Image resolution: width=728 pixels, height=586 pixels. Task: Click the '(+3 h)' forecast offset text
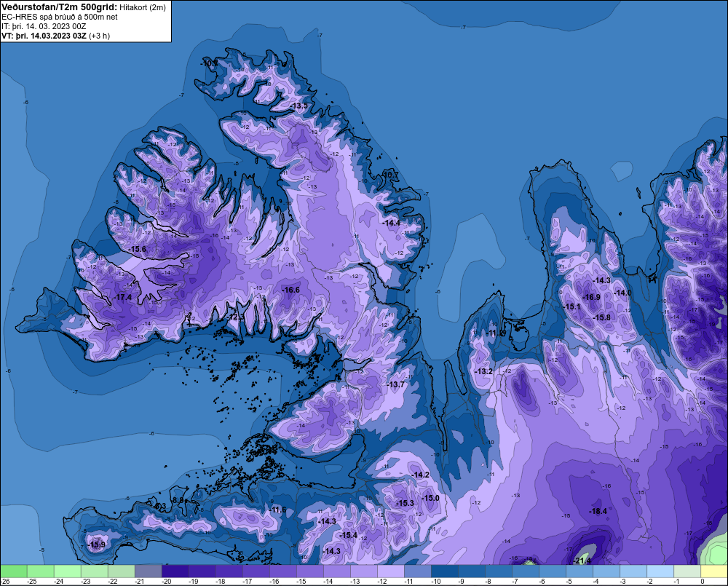click(x=99, y=36)
